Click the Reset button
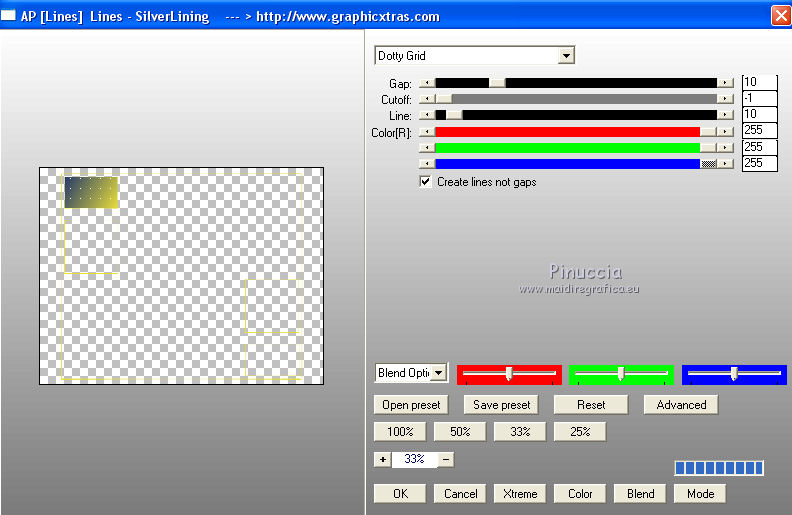Screen dimensions: 792x515 pyautogui.click(x=591, y=405)
